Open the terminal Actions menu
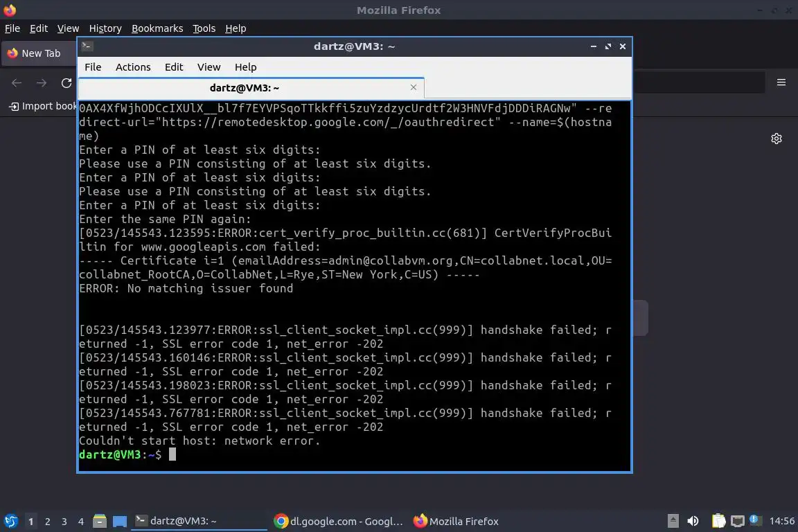Viewport: 798px width, 532px height. [133, 67]
